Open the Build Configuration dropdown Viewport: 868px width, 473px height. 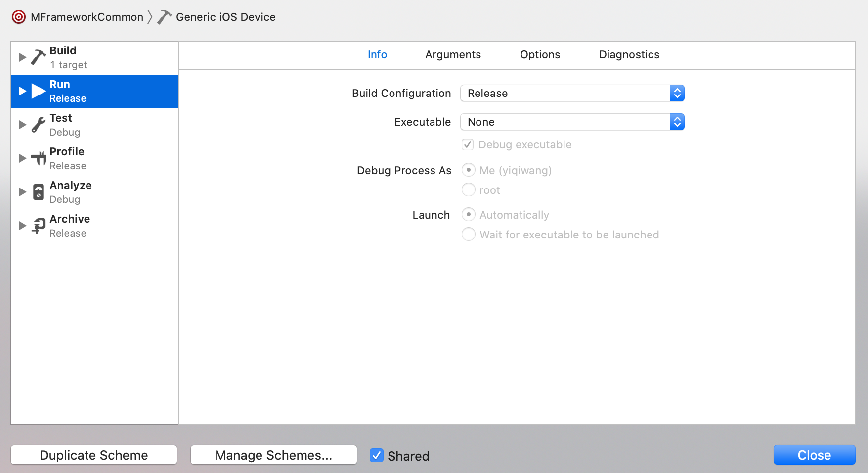(572, 93)
